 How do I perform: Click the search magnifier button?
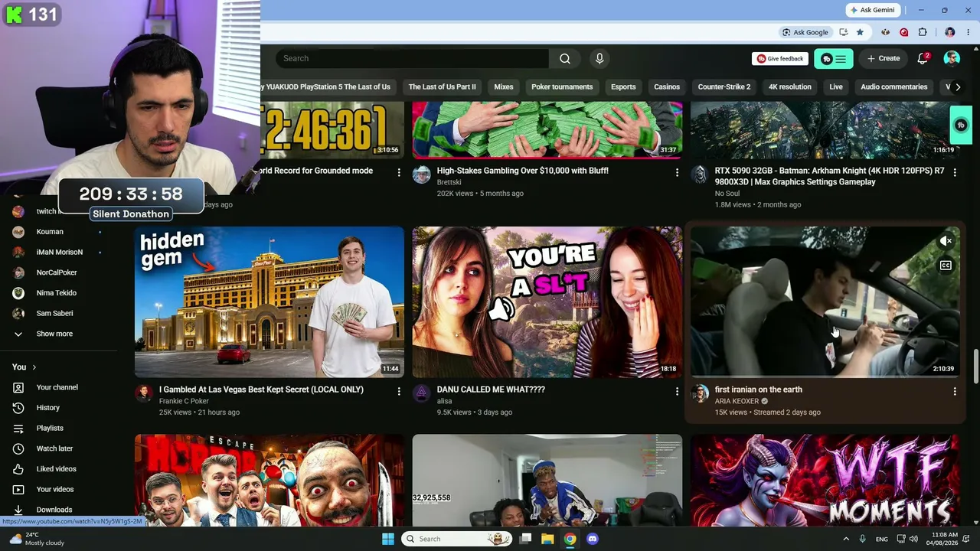tap(565, 59)
